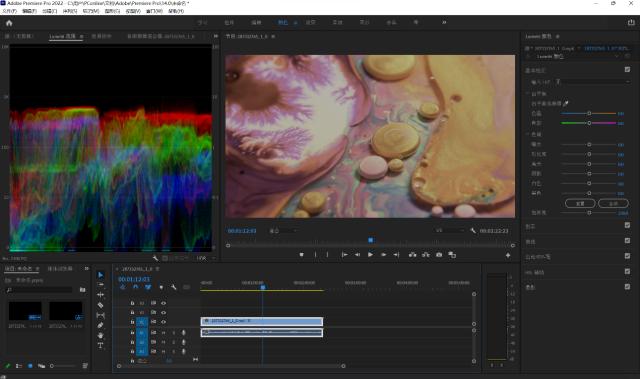Open timeline display settings wrench icon

point(173,287)
